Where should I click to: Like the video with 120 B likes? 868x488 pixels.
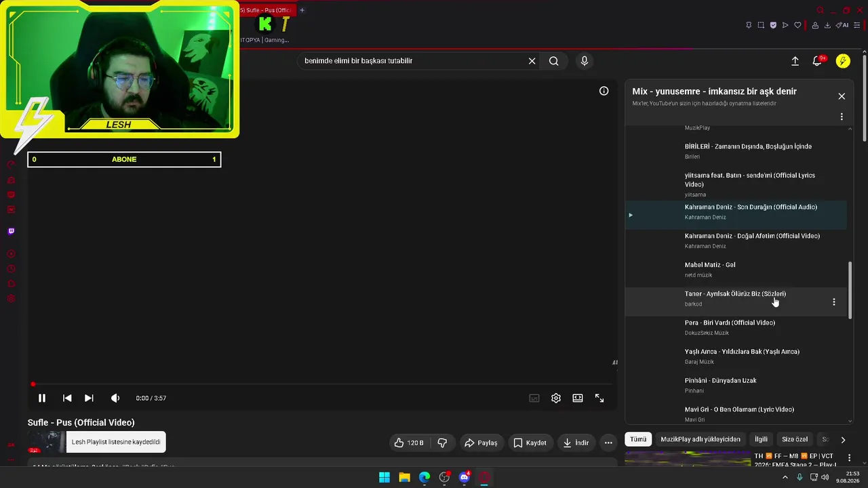pos(409,443)
